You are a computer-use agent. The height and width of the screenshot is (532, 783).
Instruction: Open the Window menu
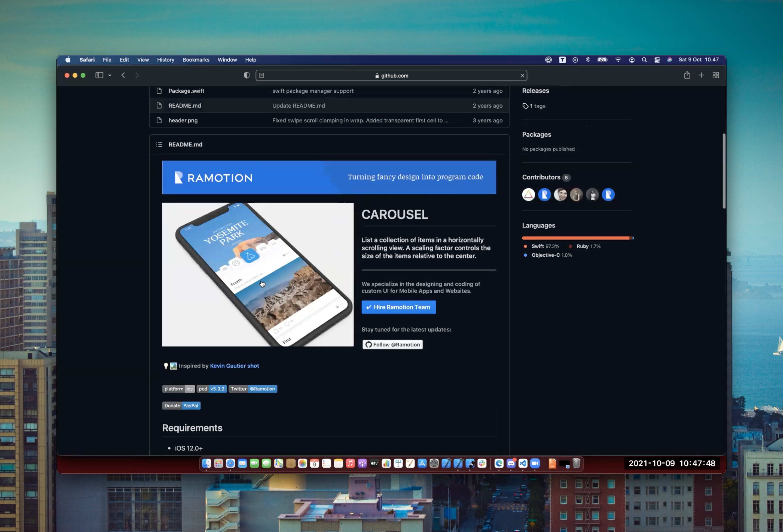[x=227, y=60]
